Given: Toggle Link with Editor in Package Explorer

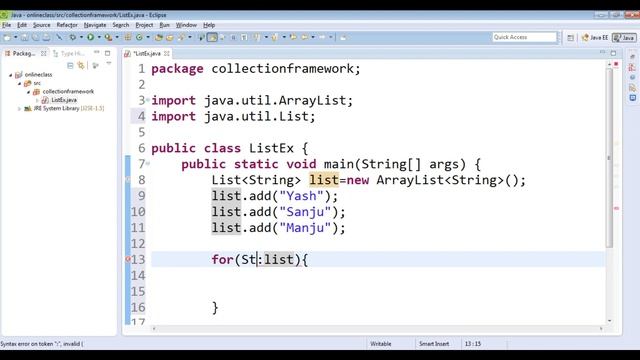Looking at the screenshot, I should coord(81,65).
